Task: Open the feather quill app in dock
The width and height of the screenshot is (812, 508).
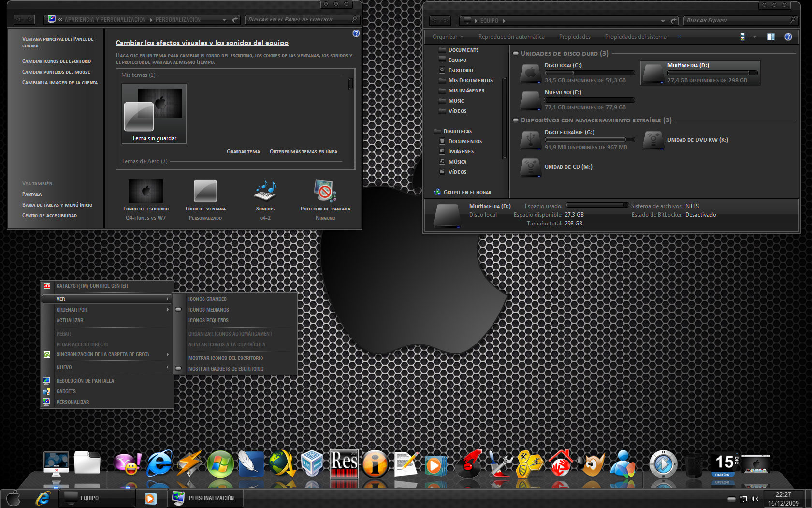Action: click(x=250, y=463)
